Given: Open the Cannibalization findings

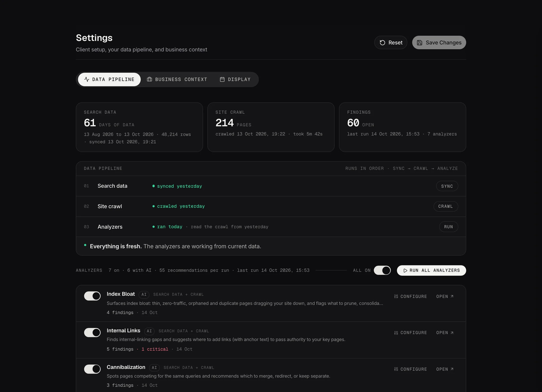Looking at the screenshot, I should (445, 369).
